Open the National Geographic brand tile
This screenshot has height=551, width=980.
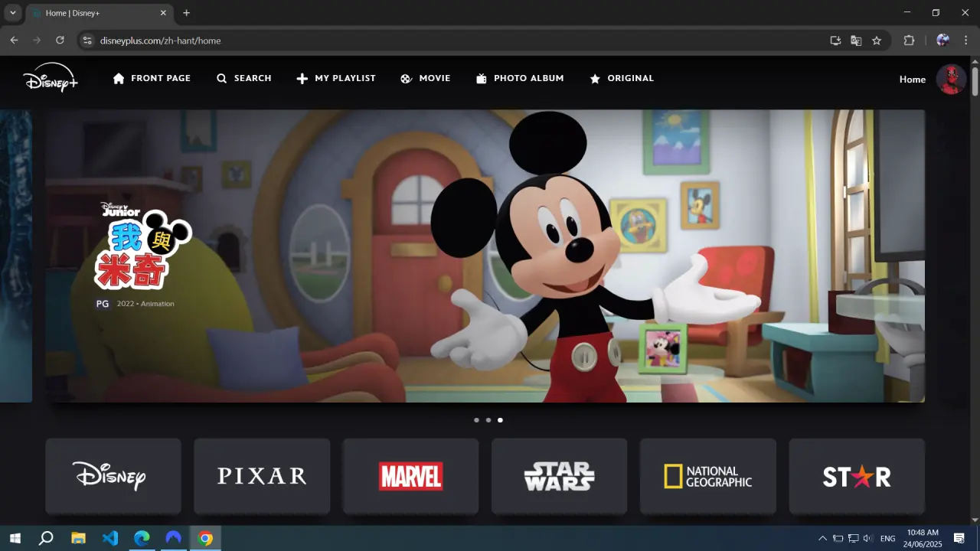708,476
